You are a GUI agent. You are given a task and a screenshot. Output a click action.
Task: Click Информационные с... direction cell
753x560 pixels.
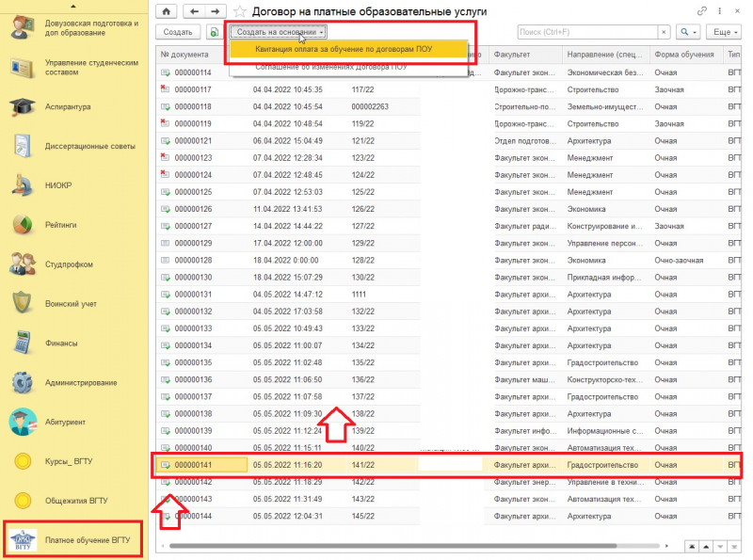pos(605,431)
